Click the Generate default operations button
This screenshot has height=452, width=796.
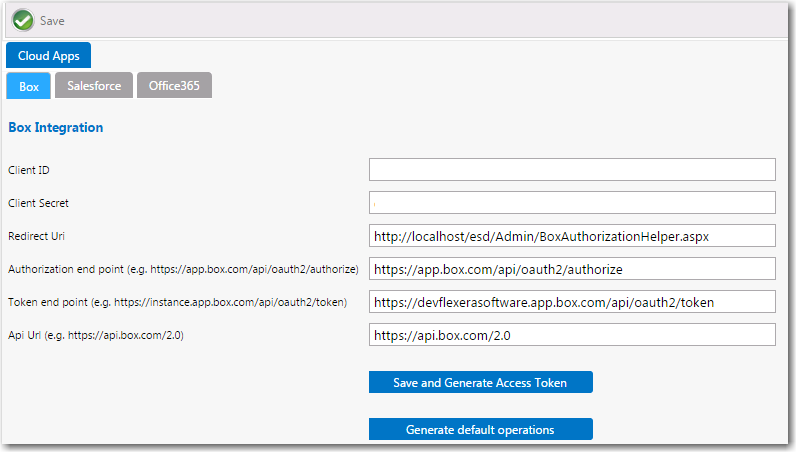[480, 430]
